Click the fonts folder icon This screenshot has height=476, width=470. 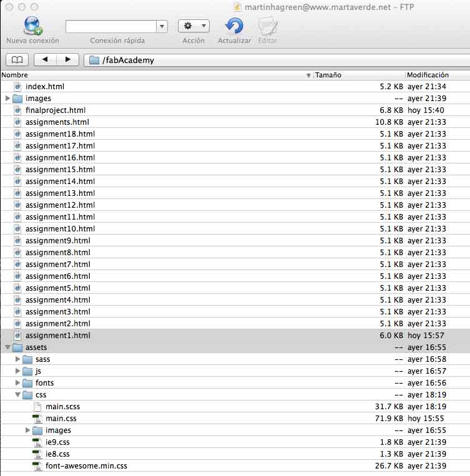[27, 383]
